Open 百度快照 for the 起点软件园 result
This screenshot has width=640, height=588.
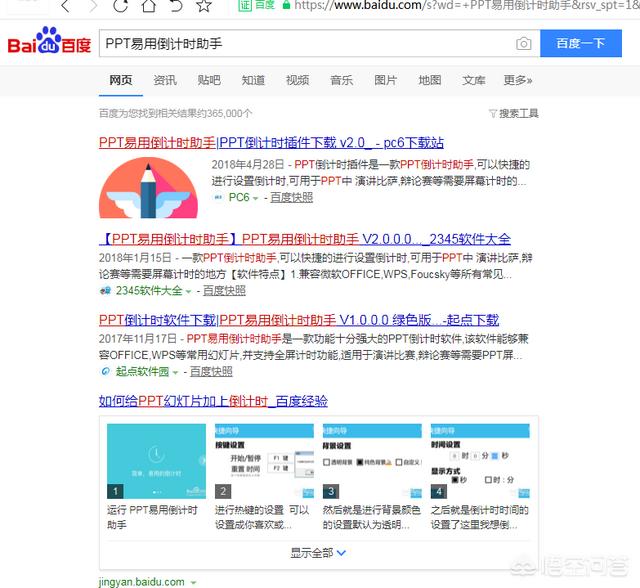click(x=211, y=371)
